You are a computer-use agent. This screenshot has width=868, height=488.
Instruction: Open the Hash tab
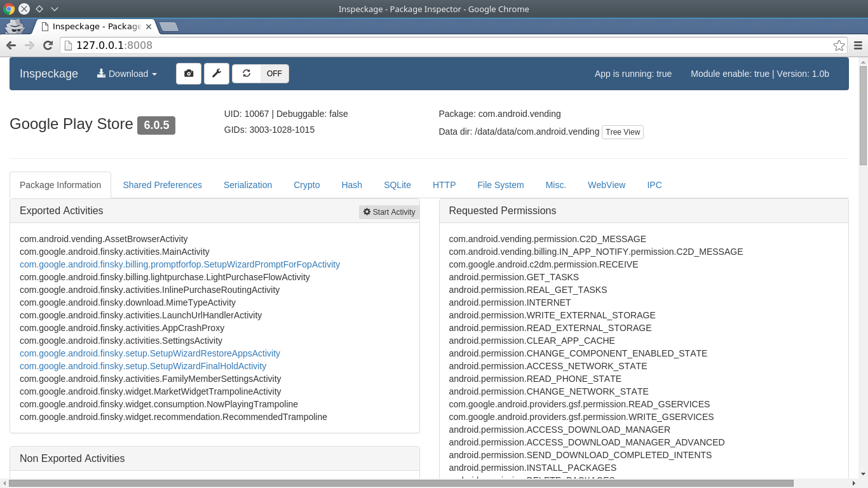point(351,185)
